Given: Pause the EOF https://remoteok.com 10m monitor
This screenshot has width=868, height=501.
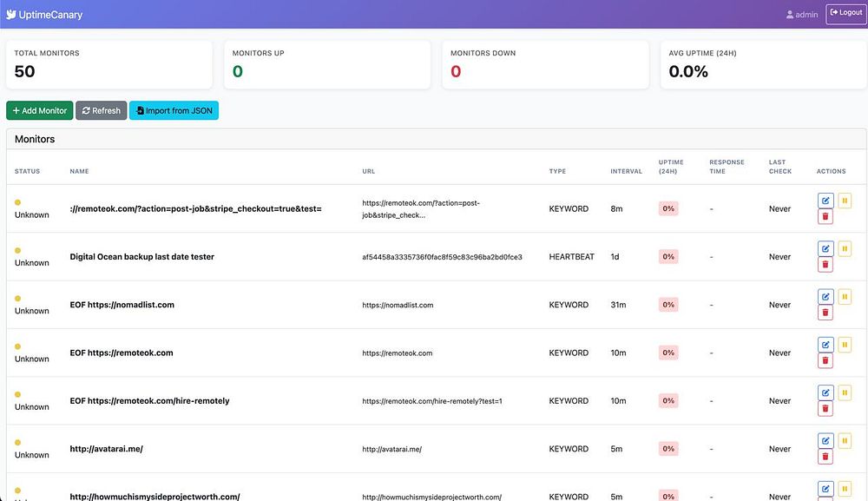Looking at the screenshot, I should click(845, 345).
